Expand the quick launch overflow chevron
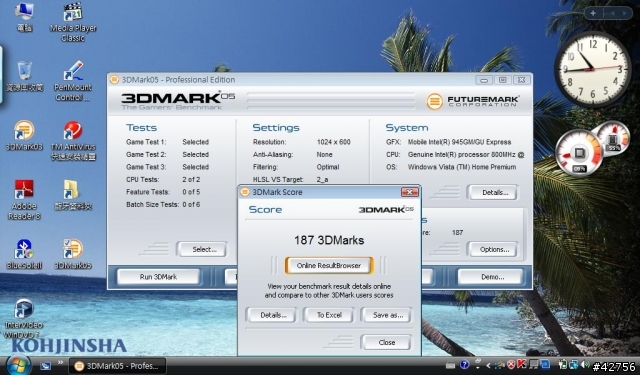 [60, 362]
